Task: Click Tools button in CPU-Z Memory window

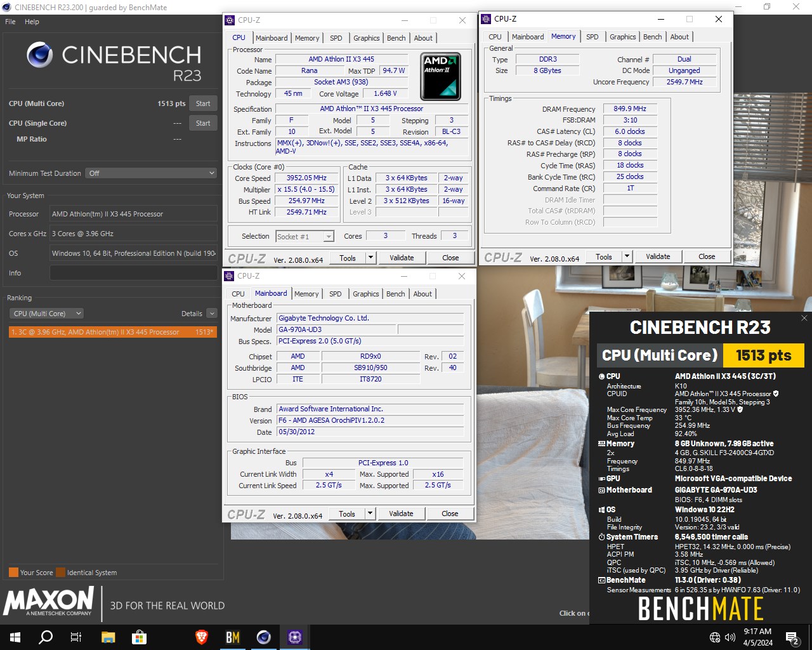Action: (x=604, y=256)
